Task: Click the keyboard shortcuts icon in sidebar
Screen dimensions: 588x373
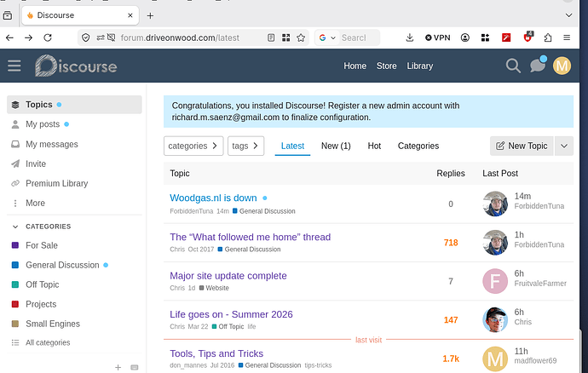Action: pos(135,367)
